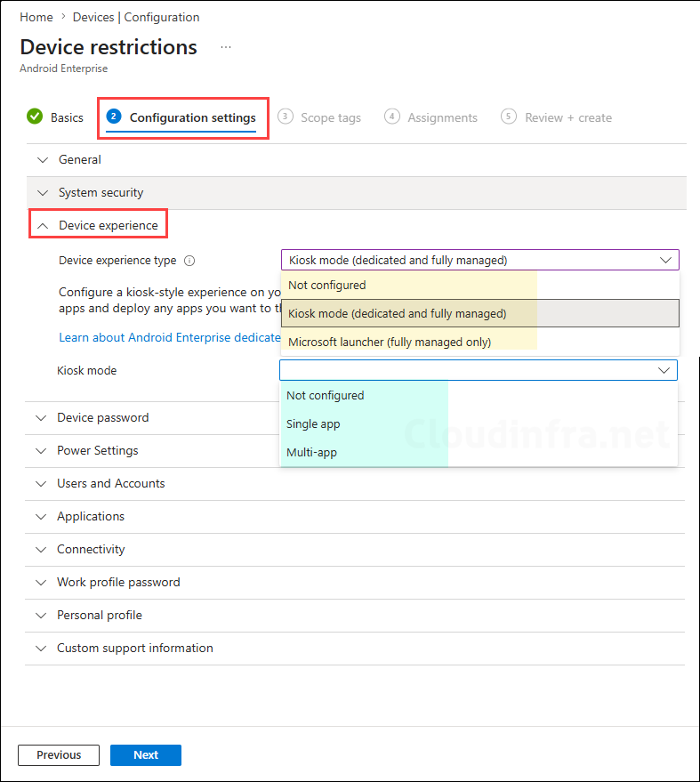Image resolution: width=700 pixels, height=782 pixels.
Task: Expand the Work profile password section
Action: click(x=355, y=582)
